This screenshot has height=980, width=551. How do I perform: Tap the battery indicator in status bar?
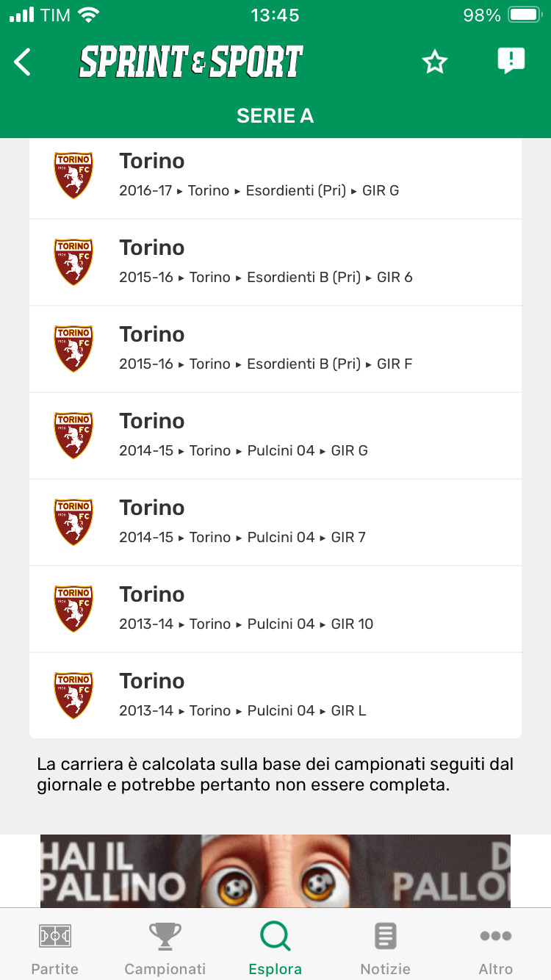pyautogui.click(x=524, y=15)
